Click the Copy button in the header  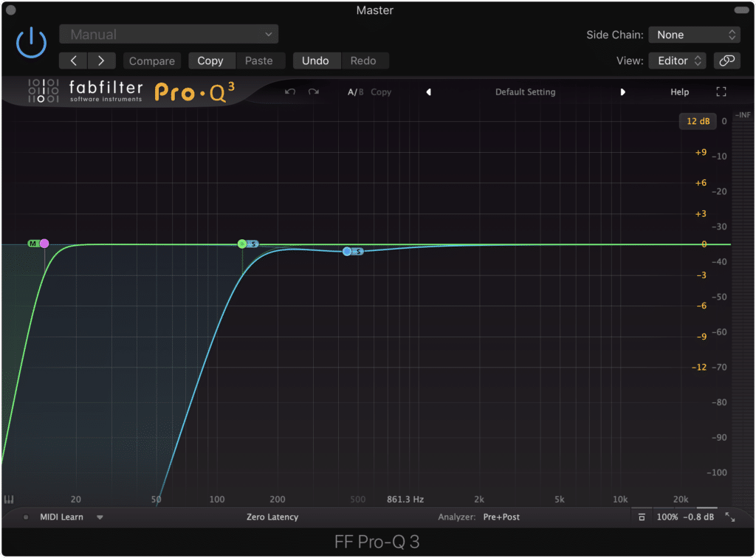(210, 61)
